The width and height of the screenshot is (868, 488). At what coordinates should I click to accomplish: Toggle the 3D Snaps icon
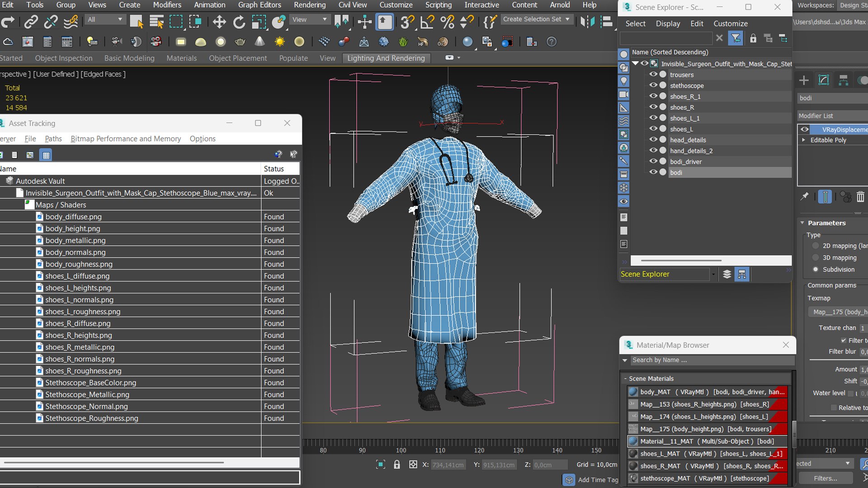[407, 21]
